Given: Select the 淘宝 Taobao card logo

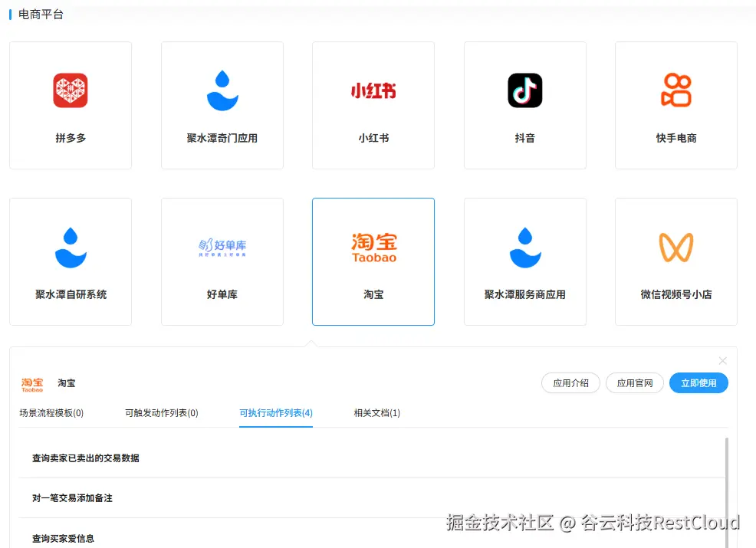Looking at the screenshot, I should (x=373, y=248).
